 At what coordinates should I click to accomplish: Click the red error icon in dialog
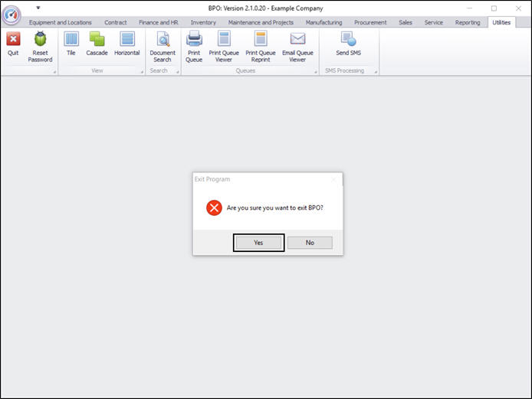point(214,208)
